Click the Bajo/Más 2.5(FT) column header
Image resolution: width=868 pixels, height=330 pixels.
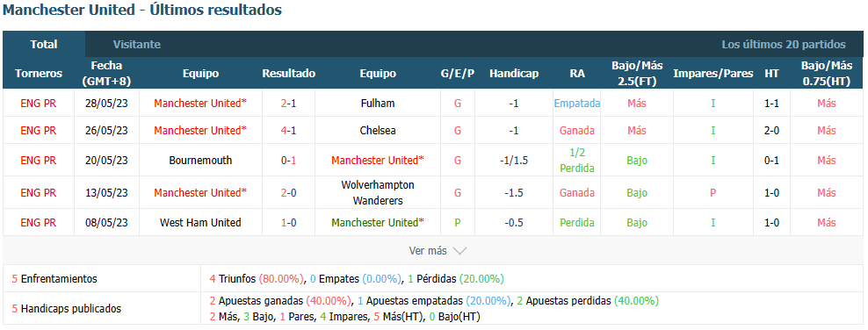pyautogui.click(x=637, y=73)
